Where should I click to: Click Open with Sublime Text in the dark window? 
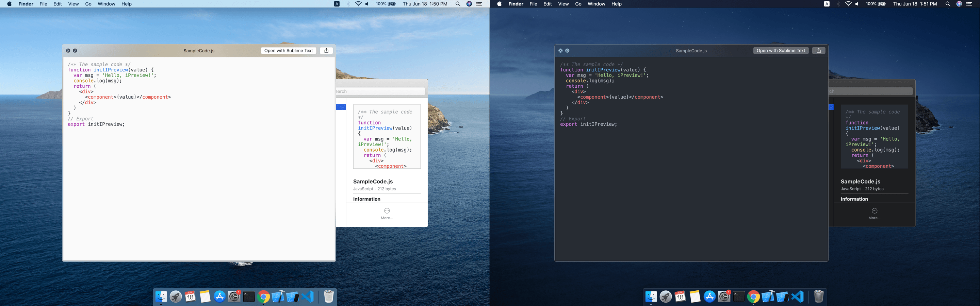(x=781, y=51)
